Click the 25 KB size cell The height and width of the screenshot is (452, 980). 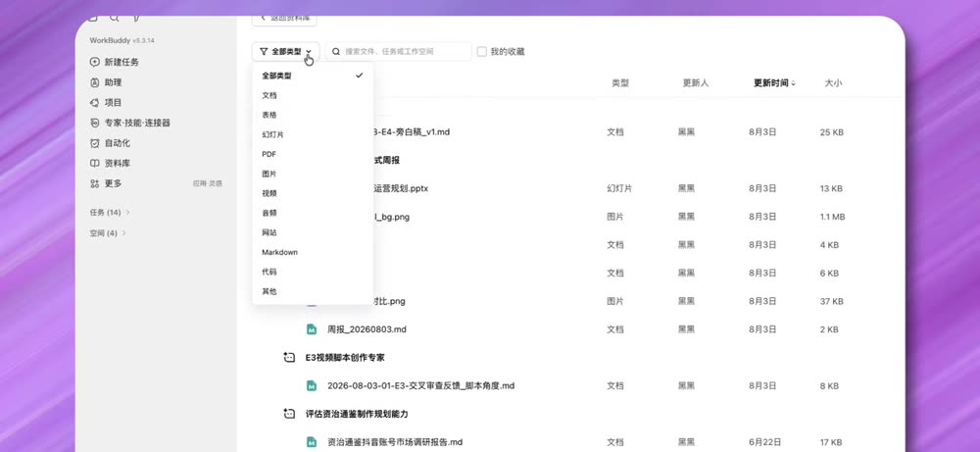(832, 132)
